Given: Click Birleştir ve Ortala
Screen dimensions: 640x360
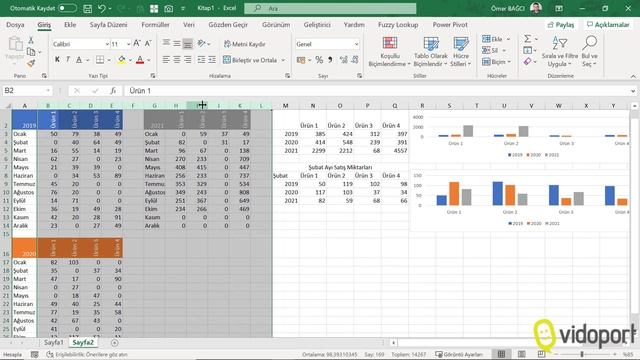Looking at the screenshot, I should click(x=250, y=60).
